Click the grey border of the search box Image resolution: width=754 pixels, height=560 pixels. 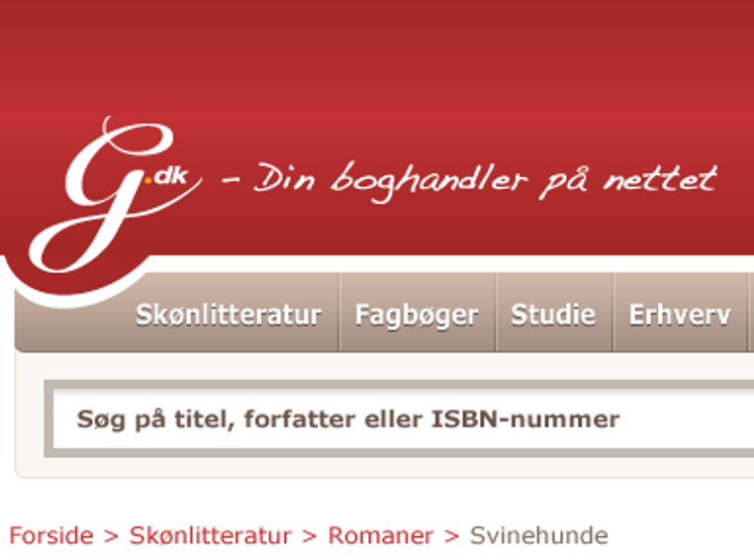click(399, 384)
